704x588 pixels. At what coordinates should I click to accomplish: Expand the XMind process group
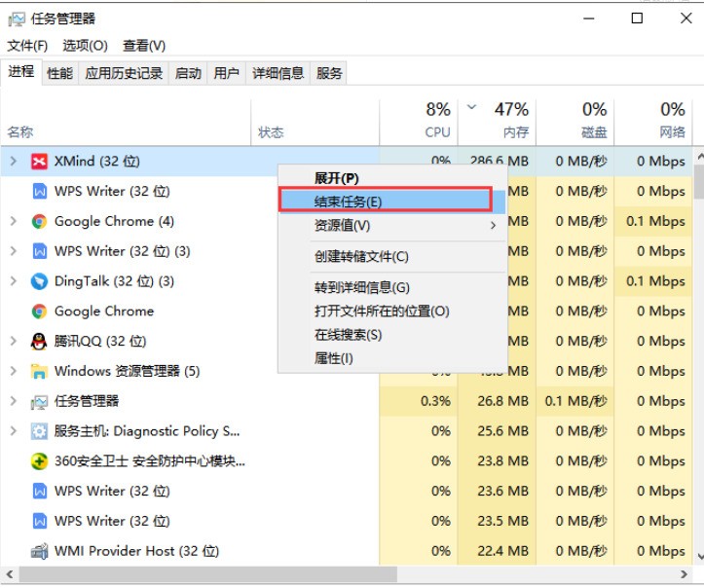(x=14, y=162)
